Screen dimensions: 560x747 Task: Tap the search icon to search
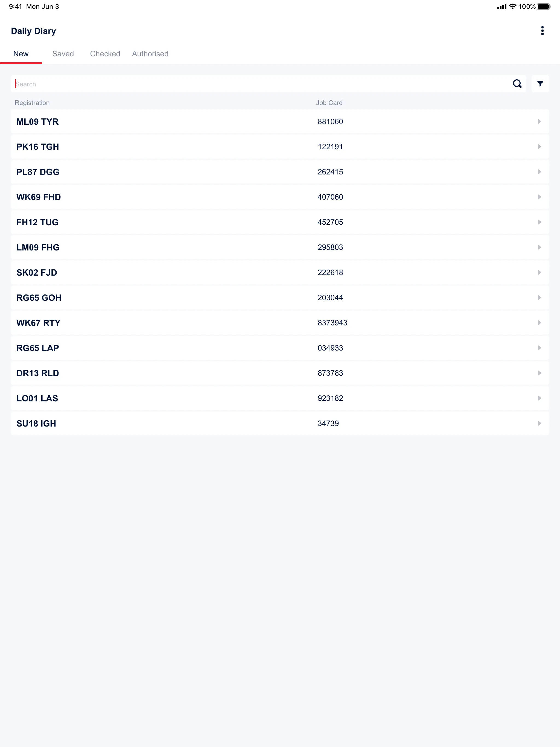point(517,83)
